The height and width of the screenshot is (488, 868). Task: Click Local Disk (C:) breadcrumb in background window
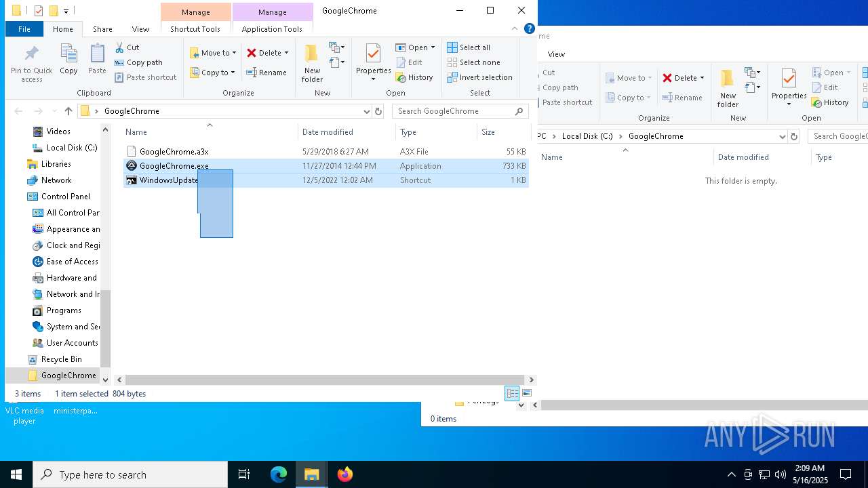click(x=587, y=136)
